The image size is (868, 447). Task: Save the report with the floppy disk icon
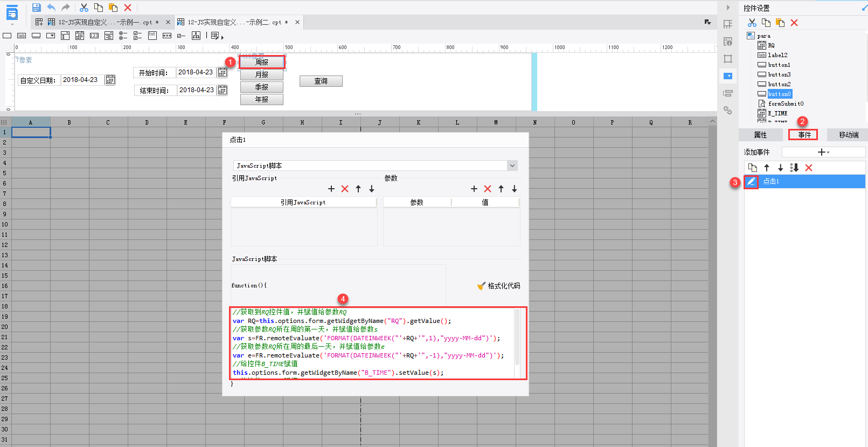[36, 8]
